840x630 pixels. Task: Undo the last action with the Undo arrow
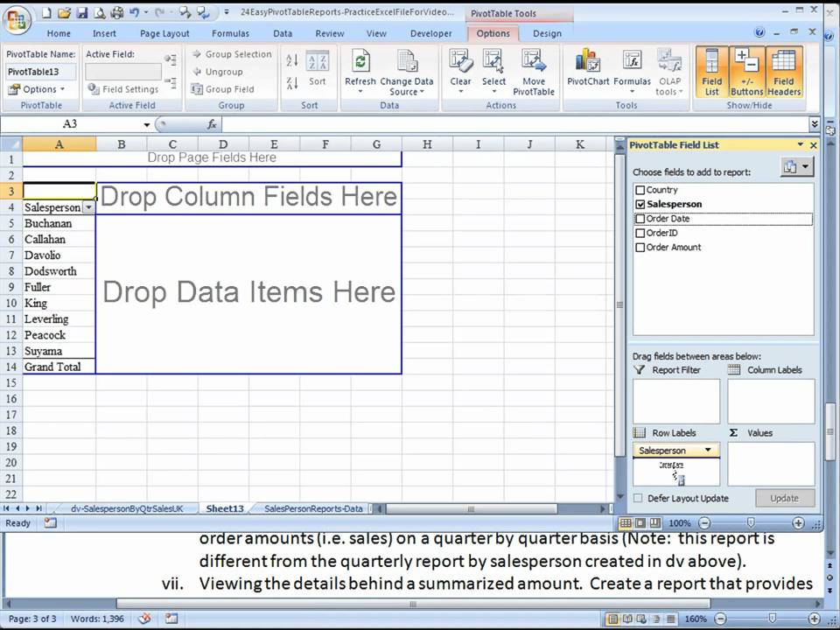click(135, 11)
